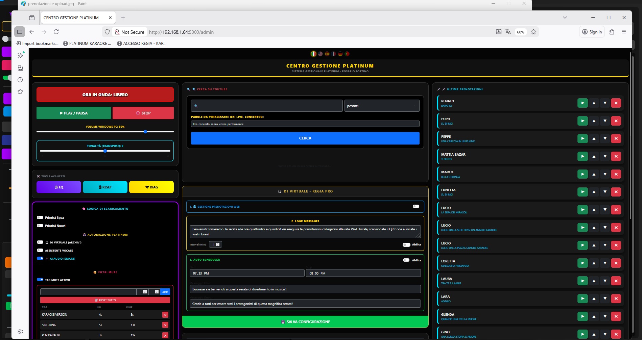The width and height of the screenshot is (642, 364).
Task: Open the 'pesanti' filter dropdown
Action: coord(382,106)
